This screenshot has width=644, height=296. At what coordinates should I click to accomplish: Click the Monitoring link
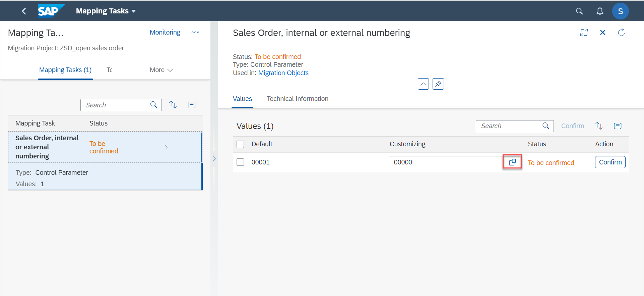coord(165,32)
